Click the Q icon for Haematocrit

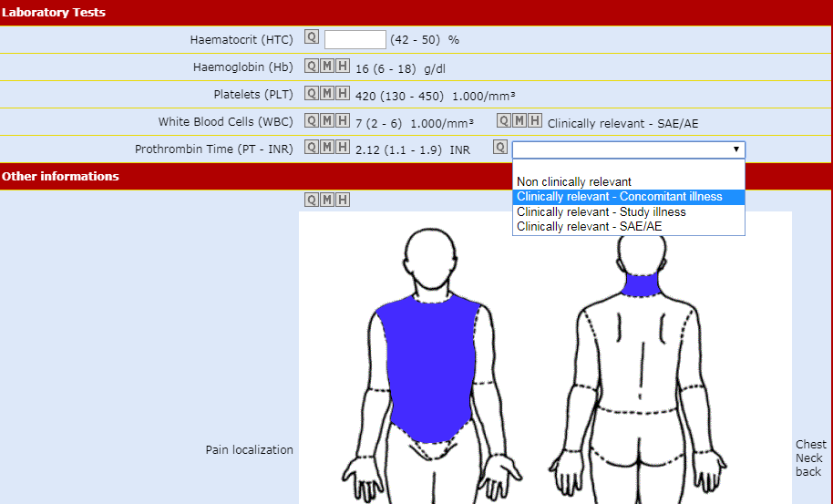tap(312, 37)
